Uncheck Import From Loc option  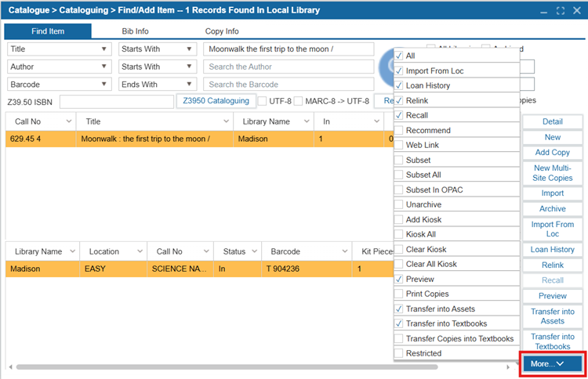[398, 70]
